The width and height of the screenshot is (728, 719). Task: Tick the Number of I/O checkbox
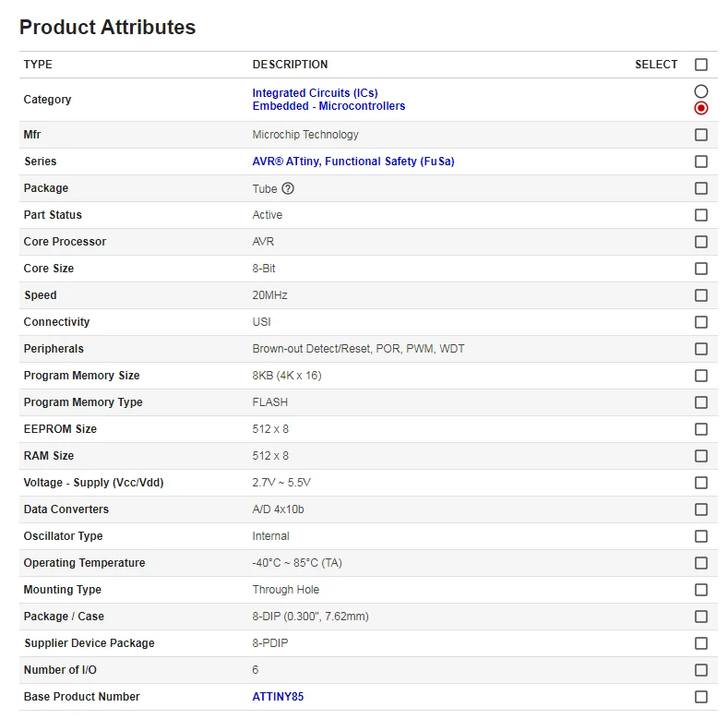click(701, 670)
